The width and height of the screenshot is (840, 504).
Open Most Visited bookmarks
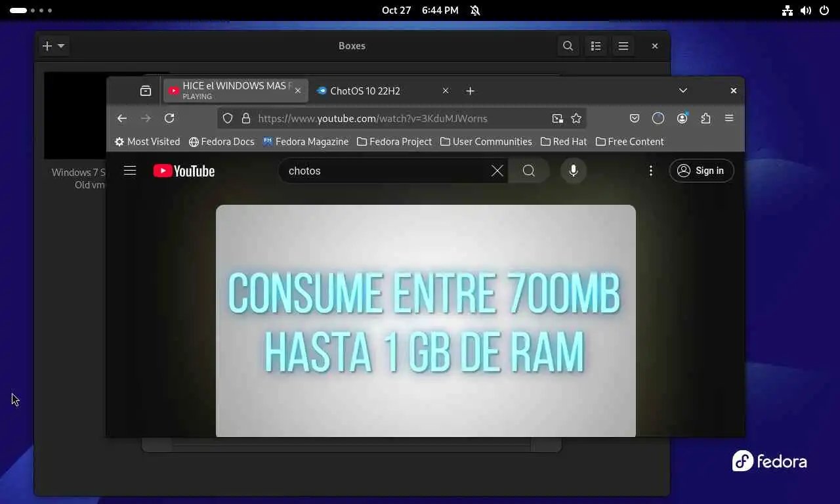point(147,142)
